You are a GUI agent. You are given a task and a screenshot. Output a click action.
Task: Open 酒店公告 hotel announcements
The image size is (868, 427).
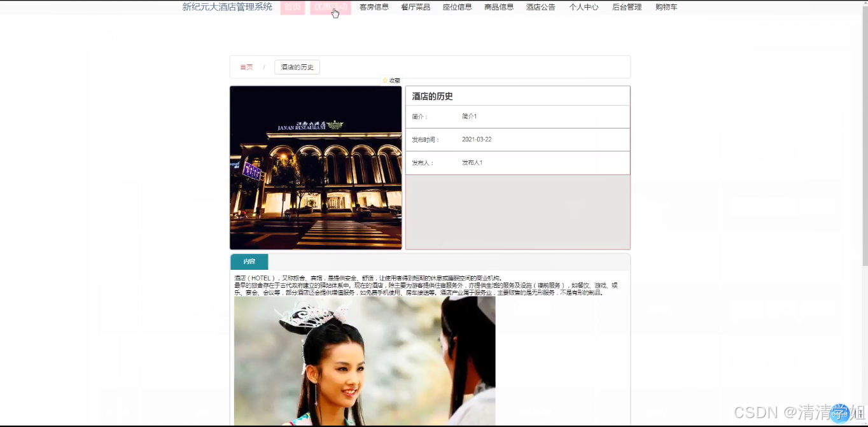click(540, 7)
